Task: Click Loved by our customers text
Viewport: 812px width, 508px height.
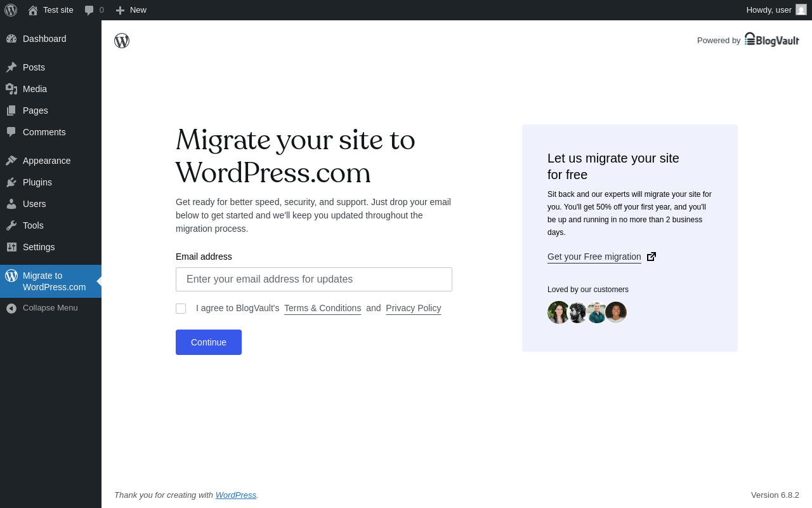Action: pyautogui.click(x=588, y=290)
